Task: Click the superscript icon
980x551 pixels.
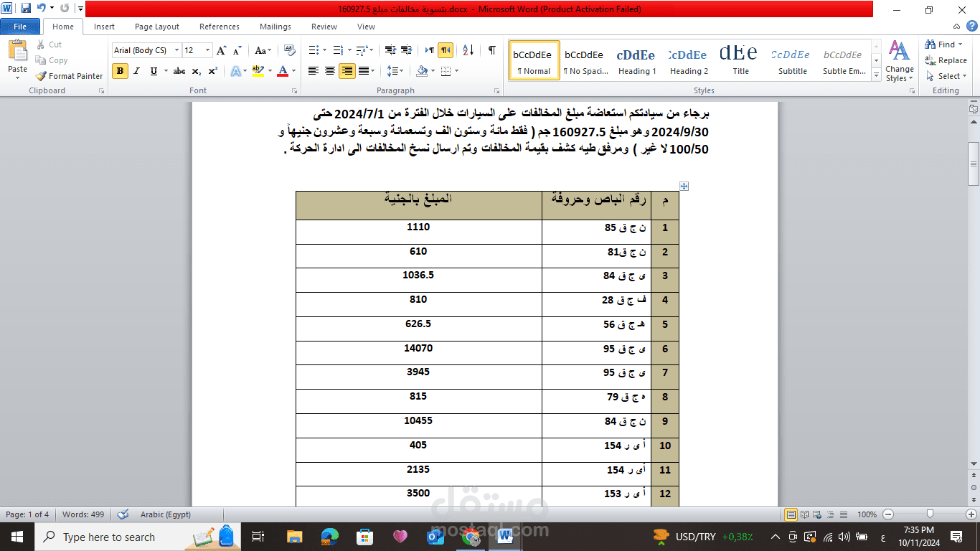Action: 212,71
